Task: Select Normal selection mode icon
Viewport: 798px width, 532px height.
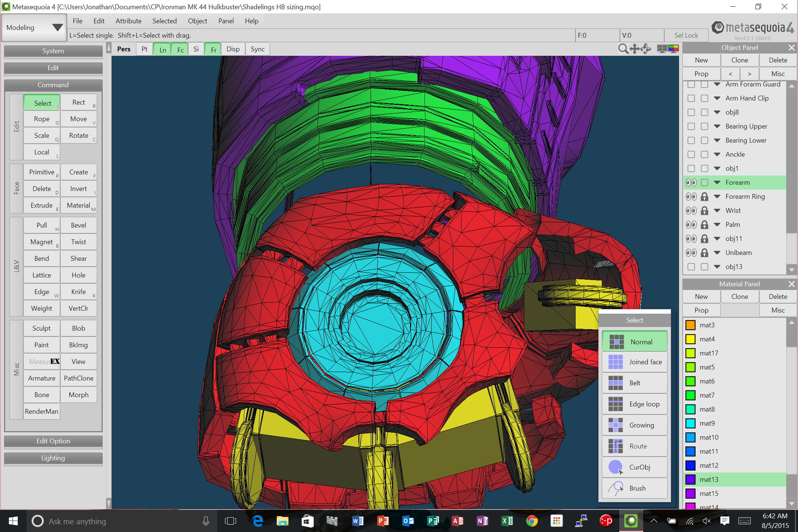Action: pyautogui.click(x=616, y=342)
